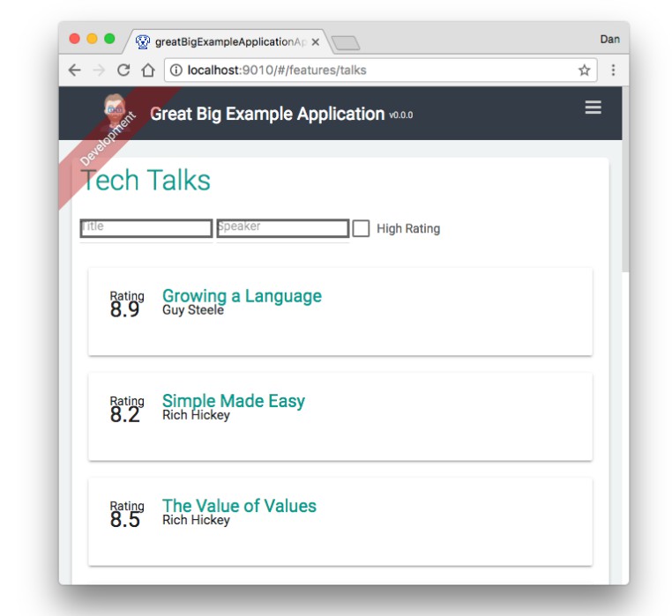Enable the High Rating checkbox
The height and width of the screenshot is (616, 672).
click(x=361, y=228)
